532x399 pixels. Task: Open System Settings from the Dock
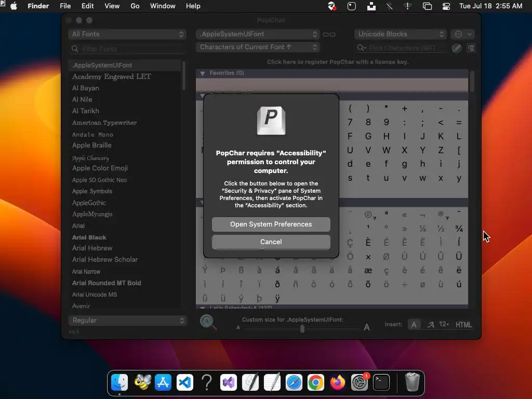tap(360, 382)
